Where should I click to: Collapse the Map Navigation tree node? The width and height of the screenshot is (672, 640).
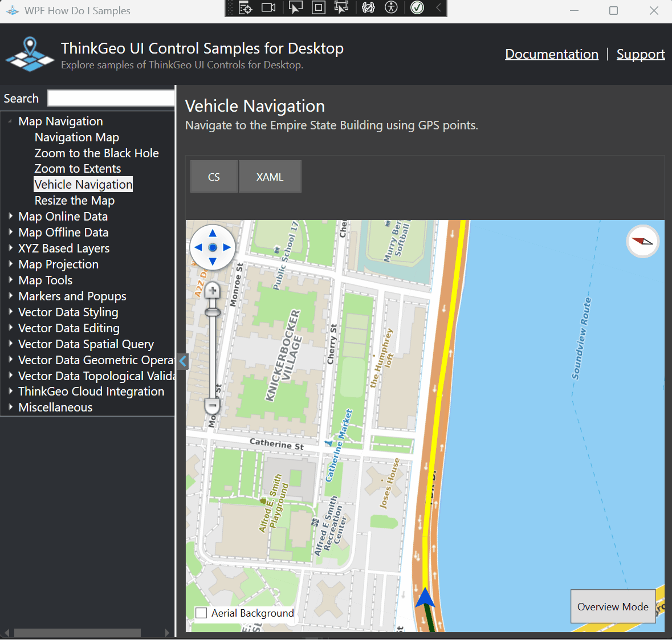(10, 121)
